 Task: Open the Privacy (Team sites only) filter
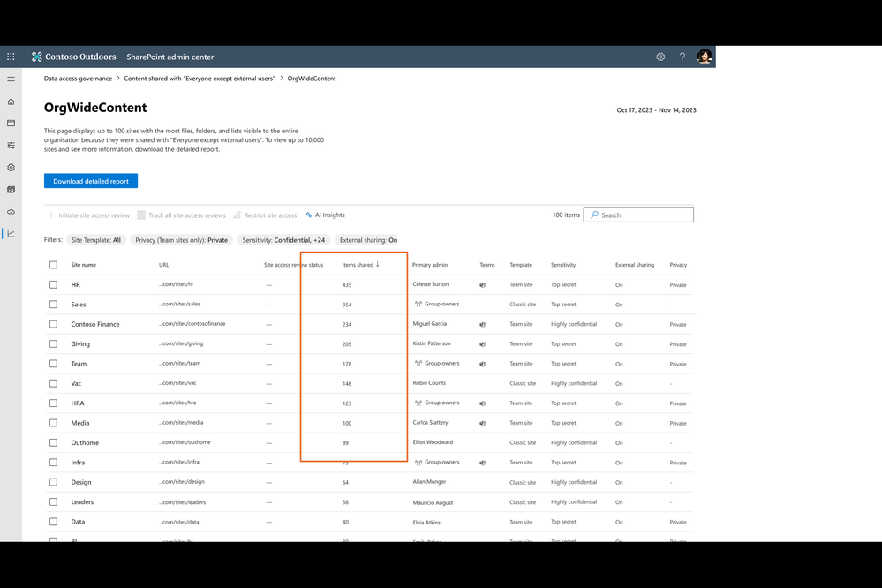(x=182, y=240)
